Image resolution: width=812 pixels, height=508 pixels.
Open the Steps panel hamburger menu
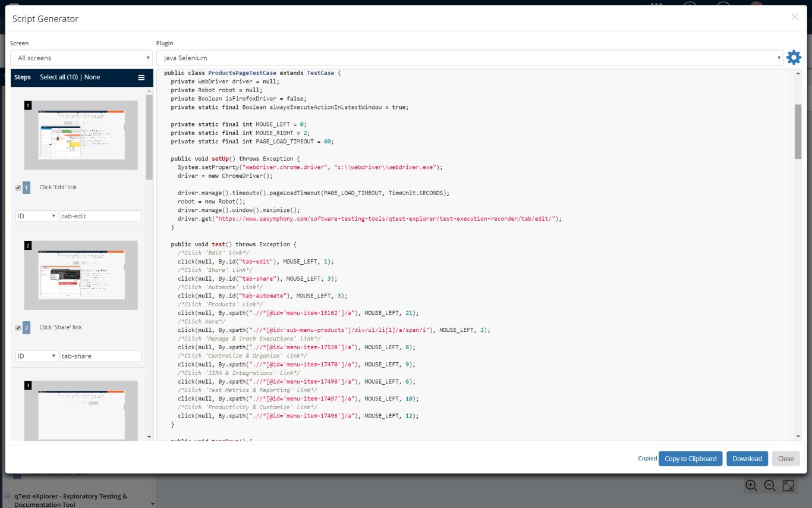tap(141, 77)
